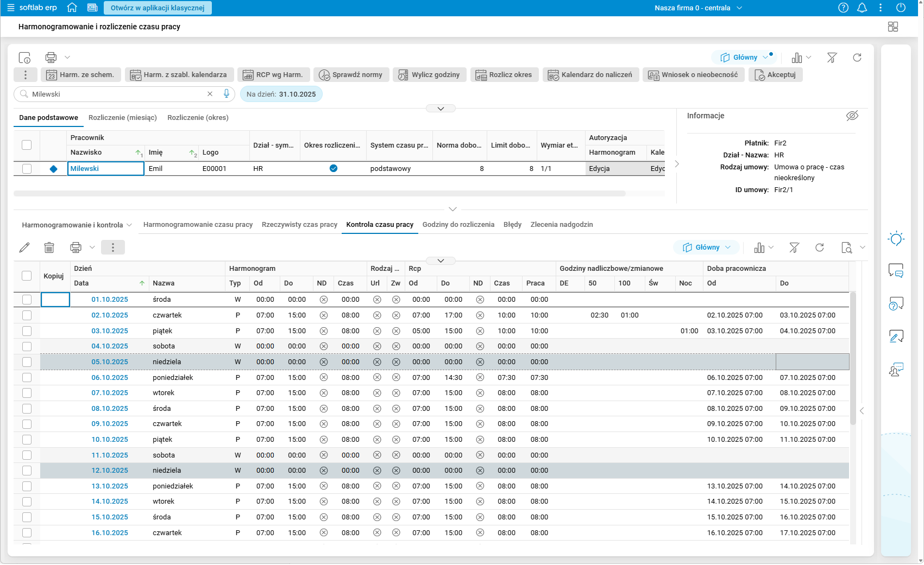The image size is (924, 565).
Task: Open the 06.10.2025 date link
Action: 110,378
